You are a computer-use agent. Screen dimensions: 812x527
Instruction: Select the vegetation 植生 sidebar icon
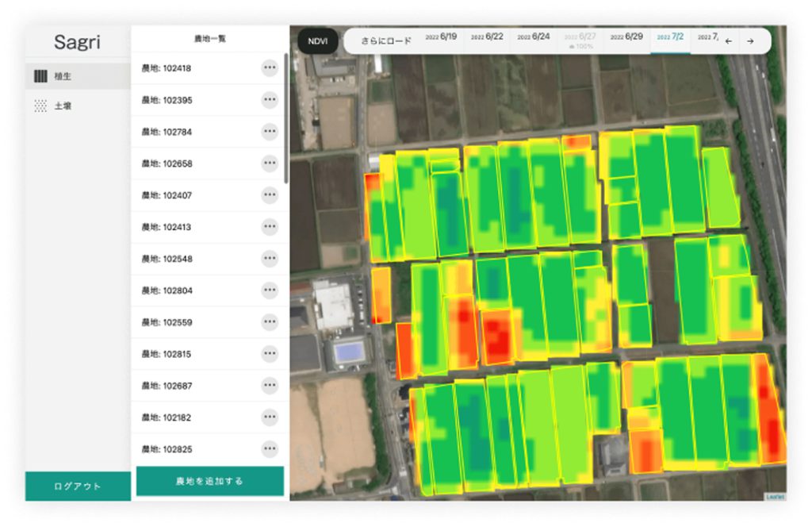pyautogui.click(x=40, y=76)
